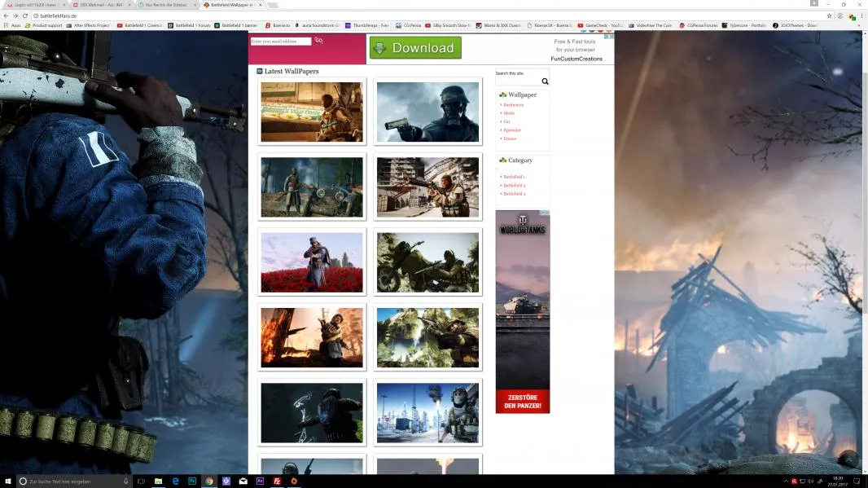Open After Effects from the taskbar

tap(261, 481)
